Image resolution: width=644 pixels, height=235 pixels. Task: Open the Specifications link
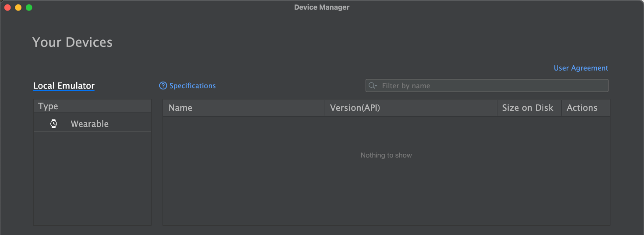point(192,86)
